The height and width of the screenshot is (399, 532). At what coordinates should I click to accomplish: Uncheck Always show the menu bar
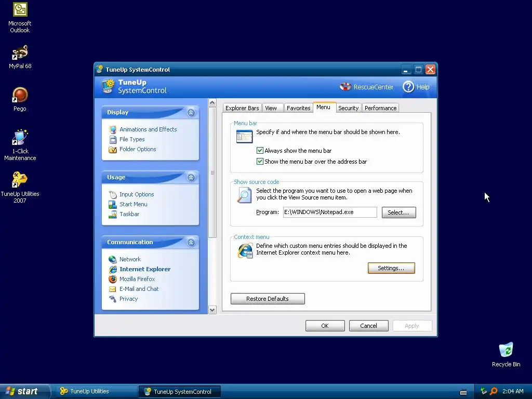(260, 150)
